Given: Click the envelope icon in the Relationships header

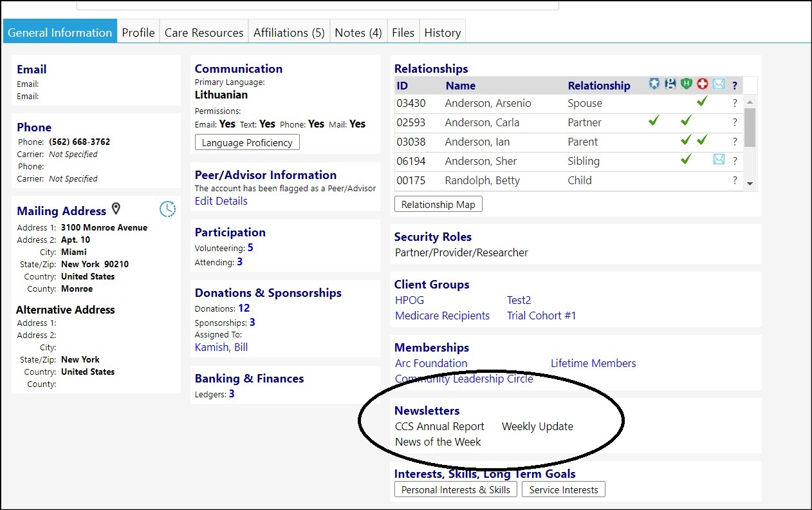Looking at the screenshot, I should click(x=719, y=84).
